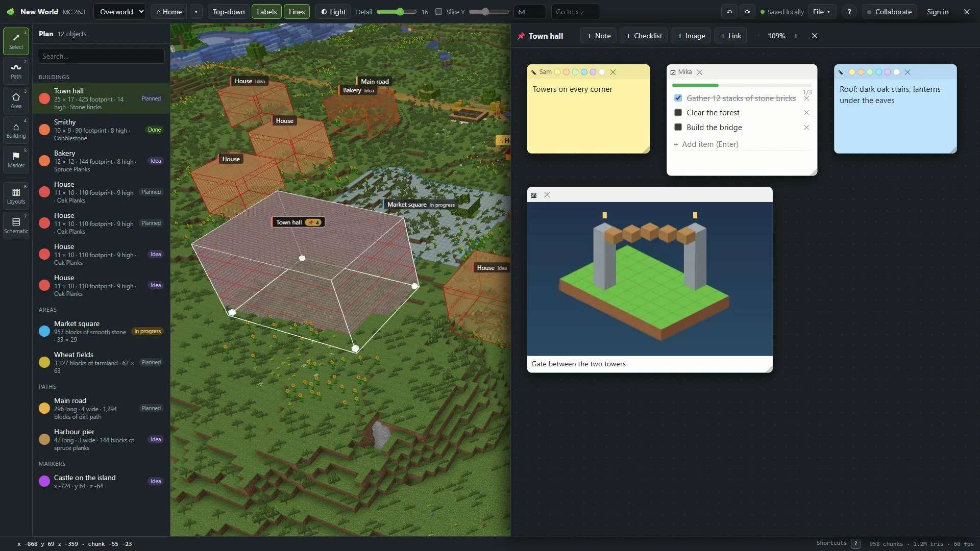Delete 'Build the bridge' checklist item

(x=806, y=128)
